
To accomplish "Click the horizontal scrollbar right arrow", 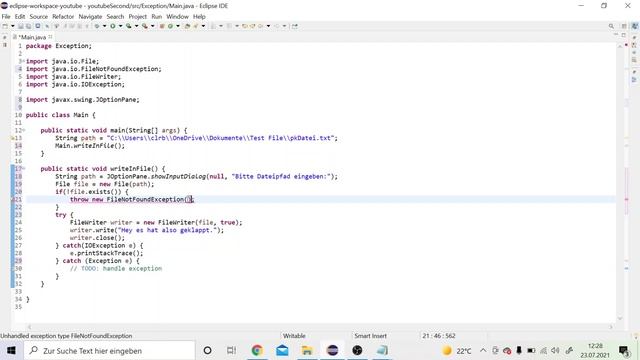I will pyautogui.click(x=611, y=327).
